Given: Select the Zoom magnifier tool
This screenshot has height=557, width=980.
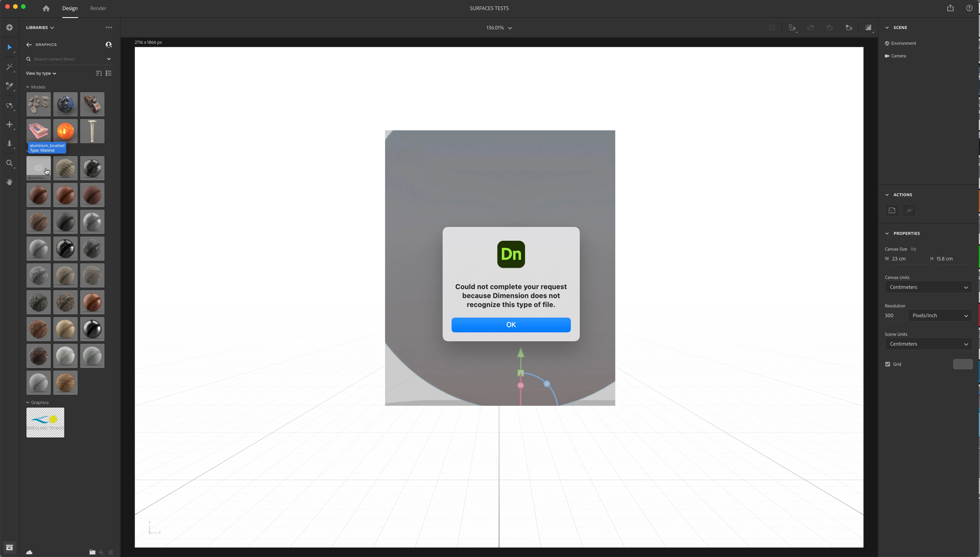Looking at the screenshot, I should pos(9,163).
